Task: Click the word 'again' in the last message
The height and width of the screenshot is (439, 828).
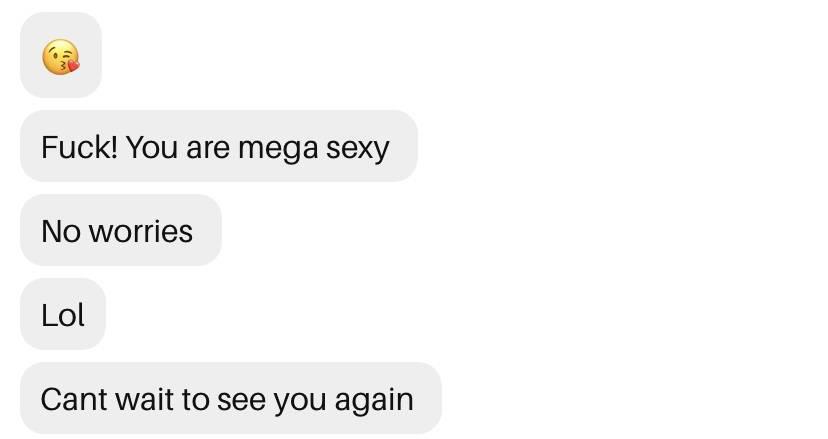Action: click(x=374, y=402)
